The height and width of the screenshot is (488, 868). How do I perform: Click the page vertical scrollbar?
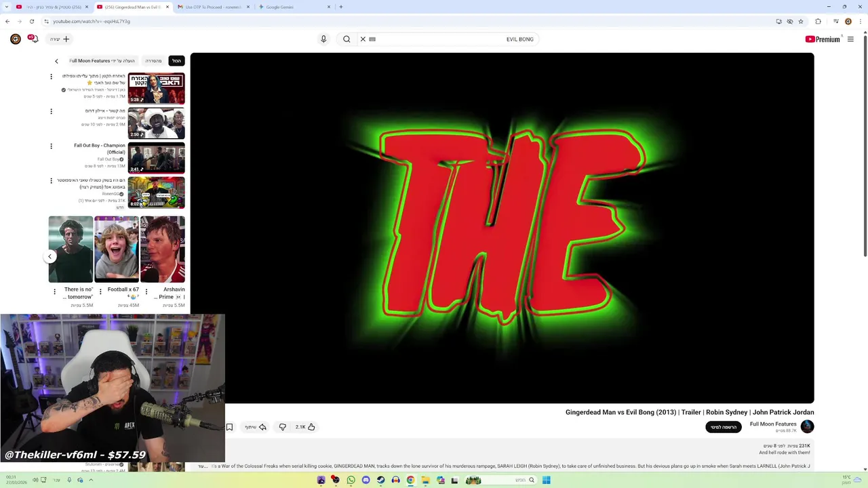coord(865,144)
